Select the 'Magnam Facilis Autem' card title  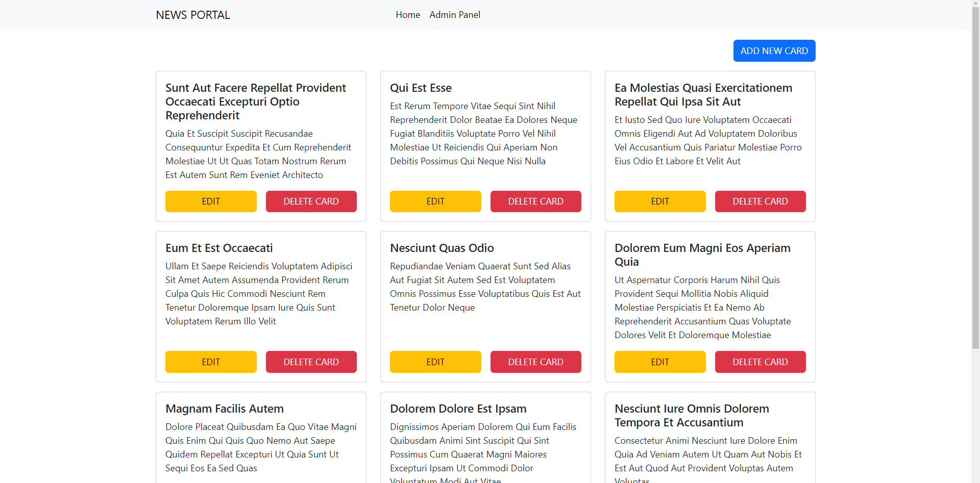tap(225, 409)
